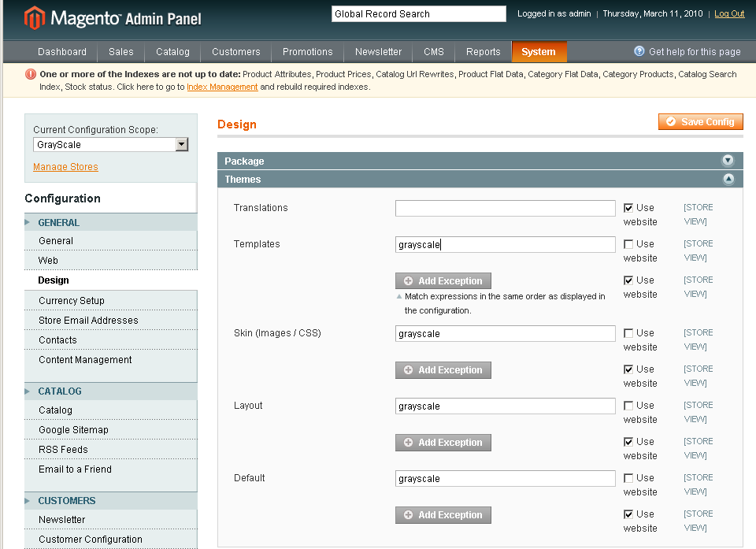
Task: Expand the Package section arrow icon
Action: [728, 161]
